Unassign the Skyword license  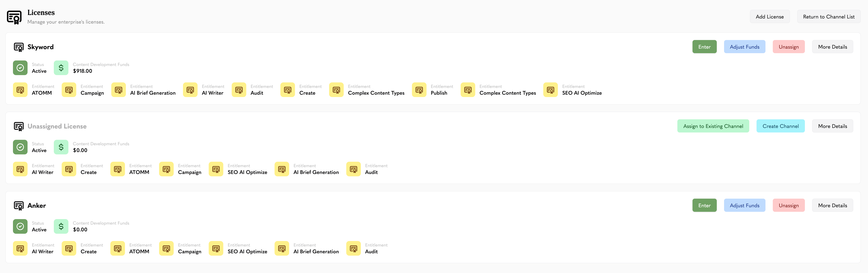pyautogui.click(x=788, y=47)
